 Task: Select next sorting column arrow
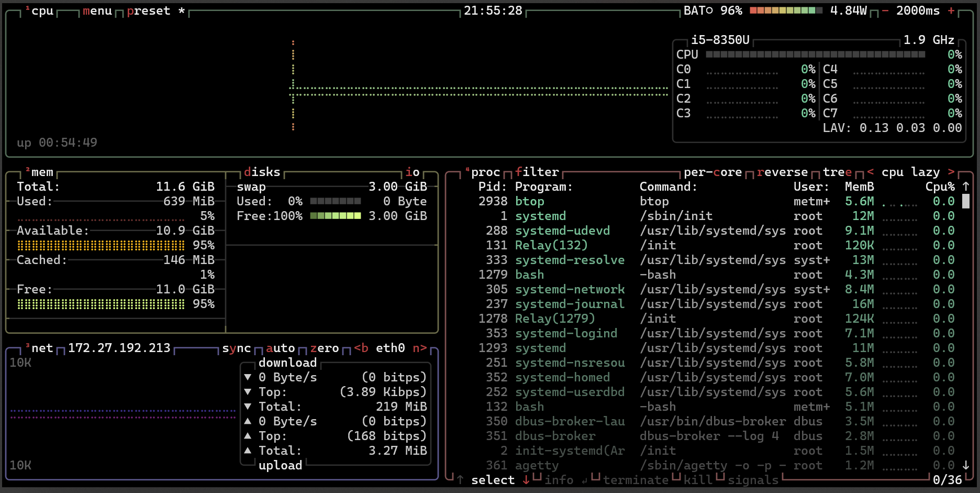click(951, 172)
